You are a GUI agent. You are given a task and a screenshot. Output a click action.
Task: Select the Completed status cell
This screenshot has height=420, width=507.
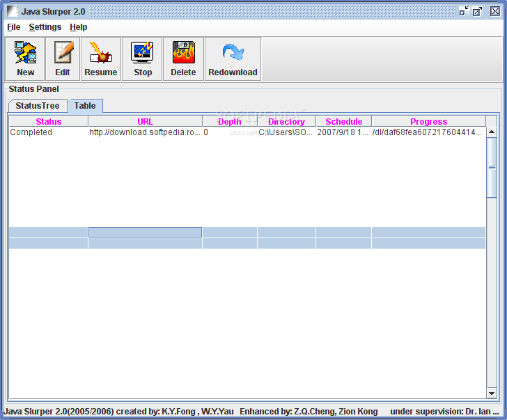coord(49,132)
